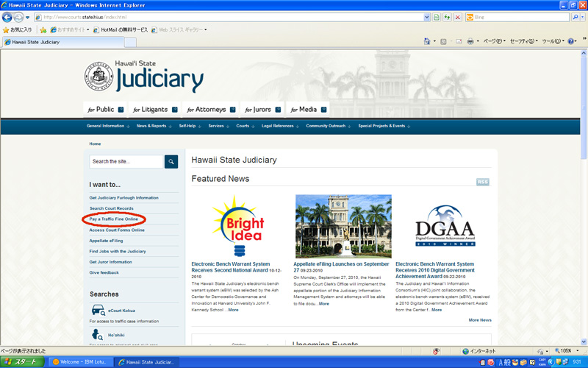Image resolution: width=588 pixels, height=368 pixels.
Task: Click the Home breadcrumb link
Action: (x=95, y=144)
